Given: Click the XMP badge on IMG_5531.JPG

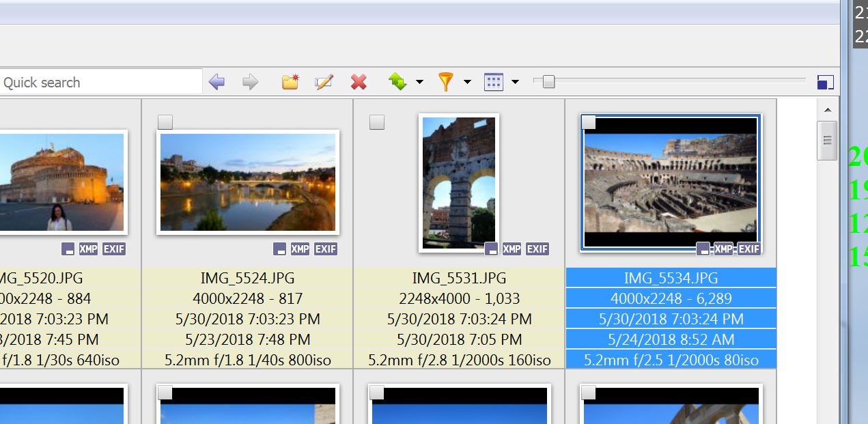Looking at the screenshot, I should [512, 249].
